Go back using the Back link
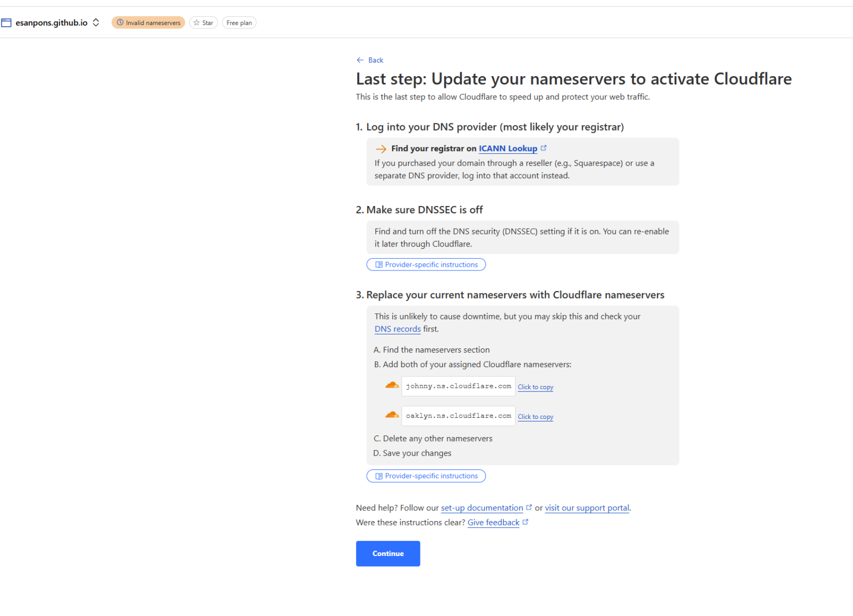Screen dimensions: 853x616 click(370, 60)
